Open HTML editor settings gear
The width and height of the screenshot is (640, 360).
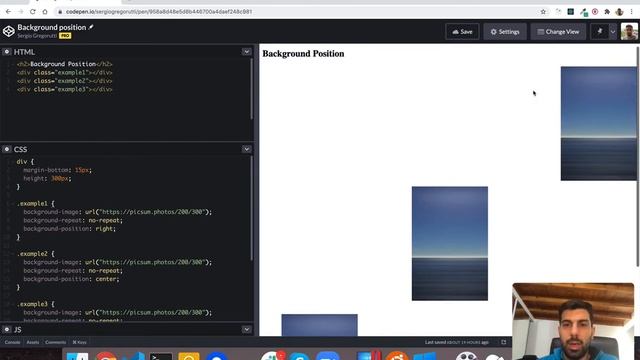pos(7,52)
